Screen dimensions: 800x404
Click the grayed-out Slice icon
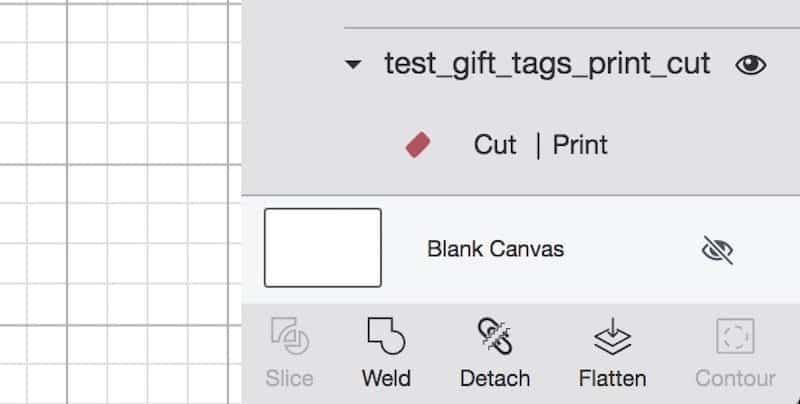click(289, 336)
